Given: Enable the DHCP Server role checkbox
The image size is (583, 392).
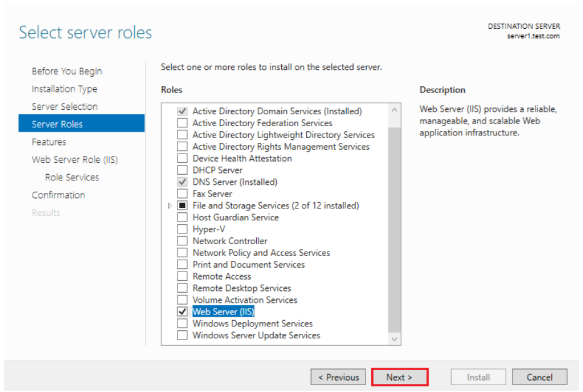Looking at the screenshot, I should click(182, 170).
